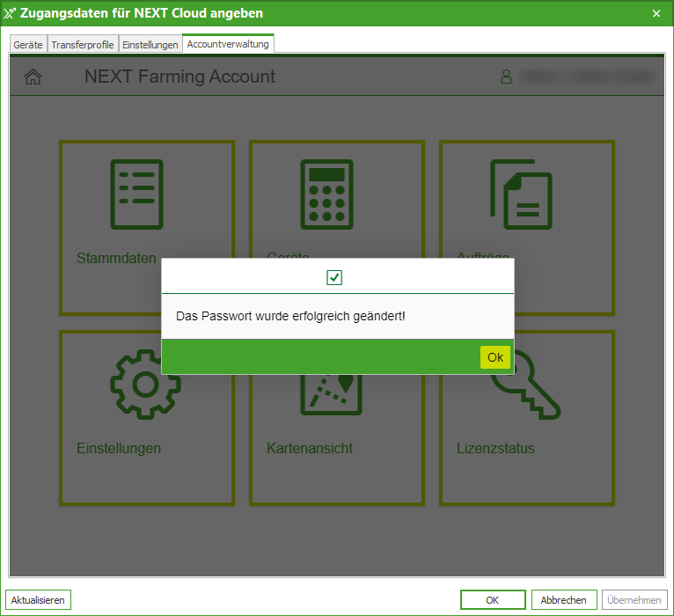The height and width of the screenshot is (616, 674).
Task: Open the Einstellungen tab at top
Action: pyautogui.click(x=150, y=45)
